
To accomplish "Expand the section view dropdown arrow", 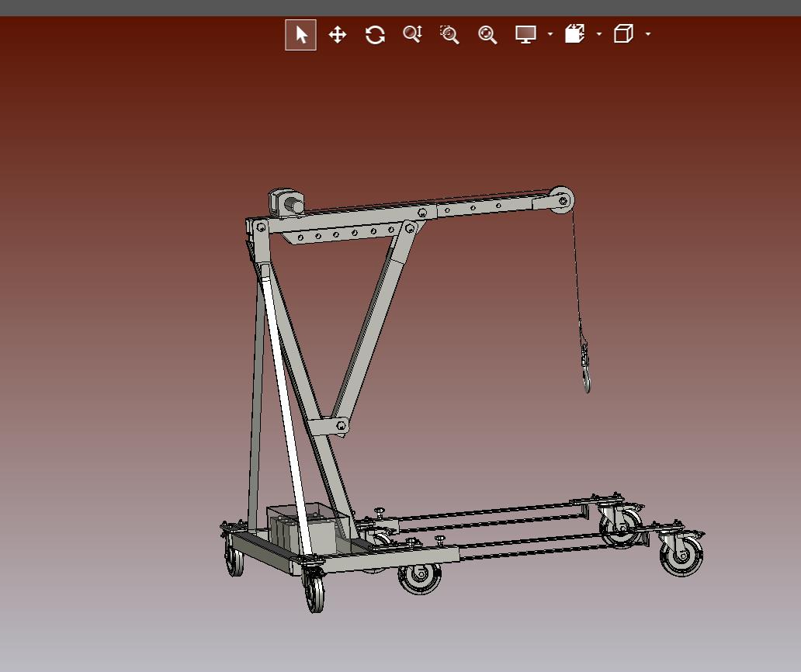I will [599, 34].
